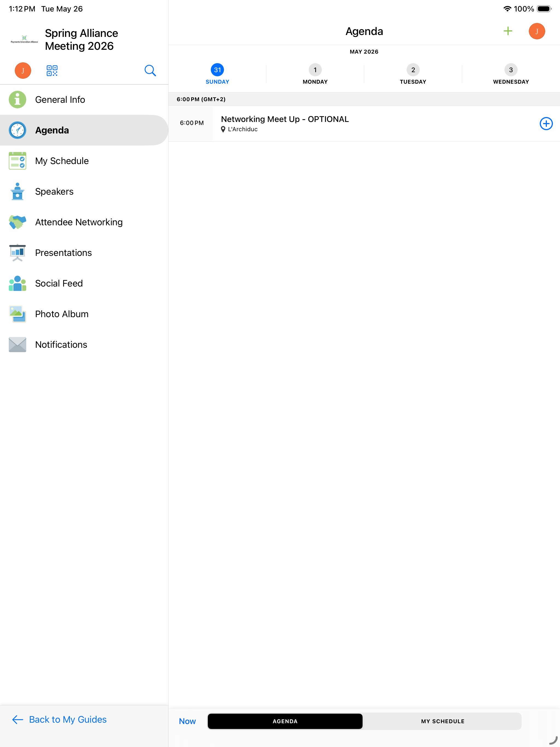Click the Speakers podium icon
Image resolution: width=560 pixels, height=747 pixels.
17,191
